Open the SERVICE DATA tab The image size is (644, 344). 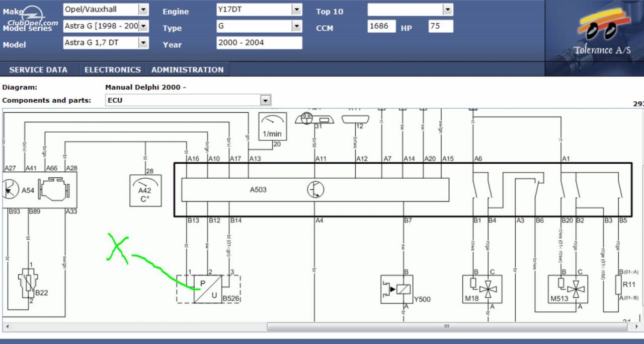point(38,70)
